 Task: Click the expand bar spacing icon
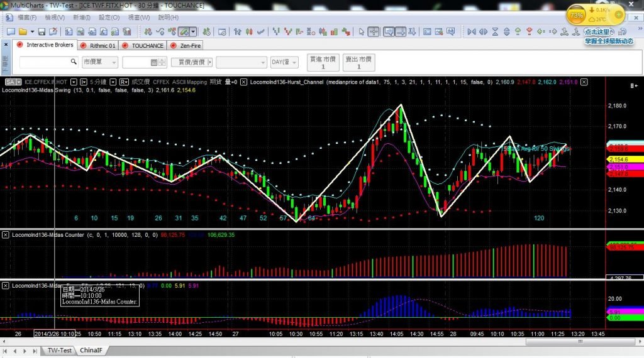[484, 31]
